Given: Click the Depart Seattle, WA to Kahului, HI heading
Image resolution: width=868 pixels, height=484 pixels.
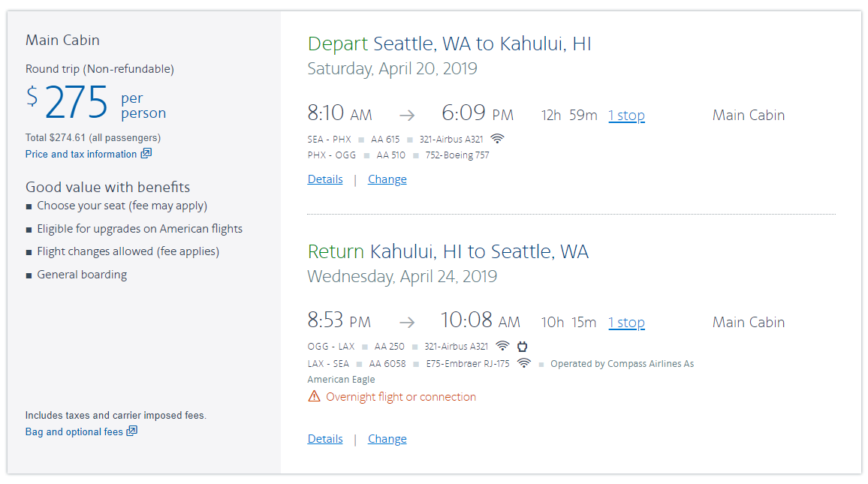Looking at the screenshot, I should coord(449,44).
